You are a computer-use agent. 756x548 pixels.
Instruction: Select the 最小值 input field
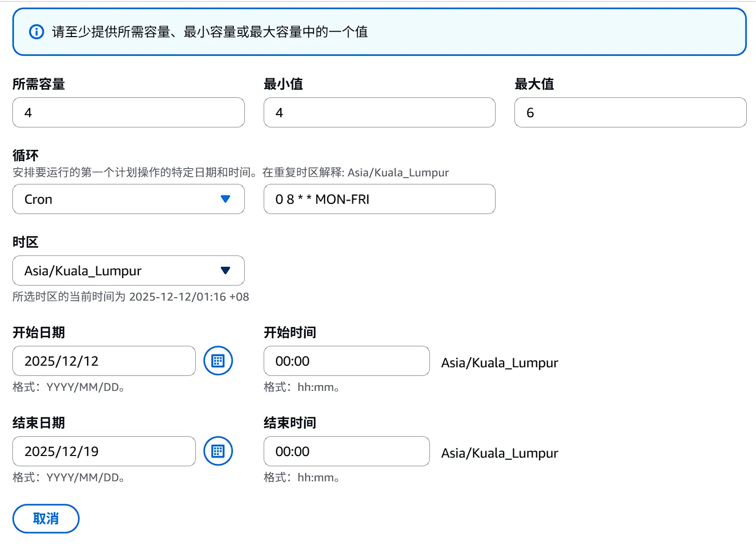tap(379, 112)
